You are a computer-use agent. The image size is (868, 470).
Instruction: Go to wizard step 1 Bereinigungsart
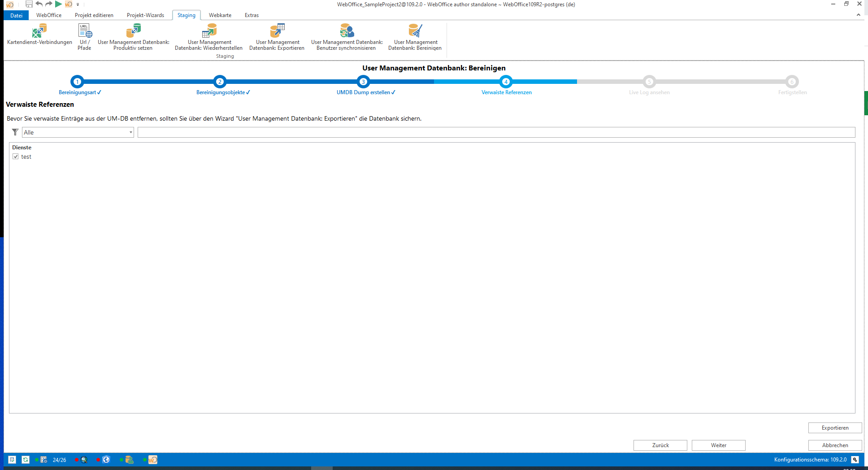point(77,82)
